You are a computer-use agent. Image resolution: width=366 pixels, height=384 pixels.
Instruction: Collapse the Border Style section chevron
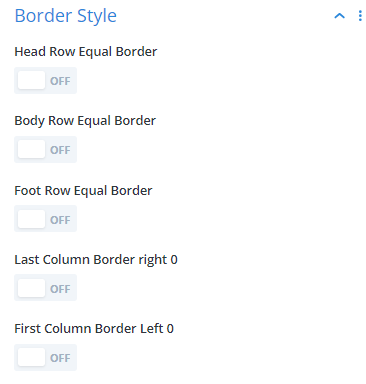[x=339, y=16]
